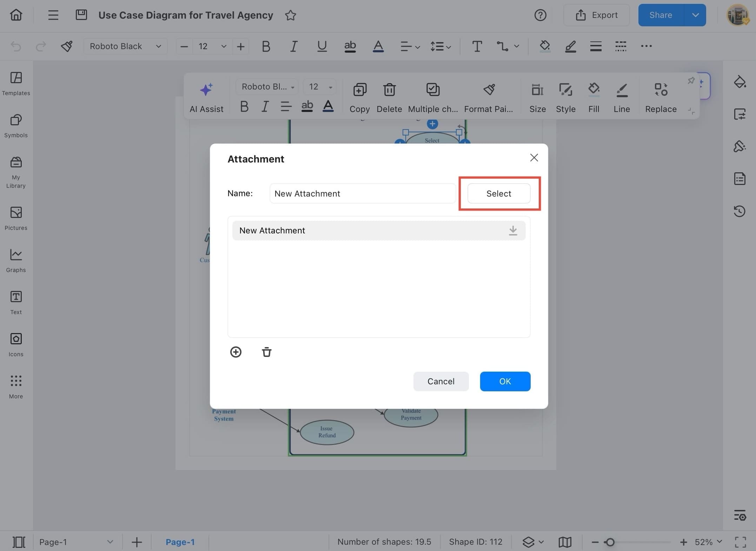Image resolution: width=756 pixels, height=551 pixels.
Task: Toggle underline in the top toolbar
Action: pos(321,46)
